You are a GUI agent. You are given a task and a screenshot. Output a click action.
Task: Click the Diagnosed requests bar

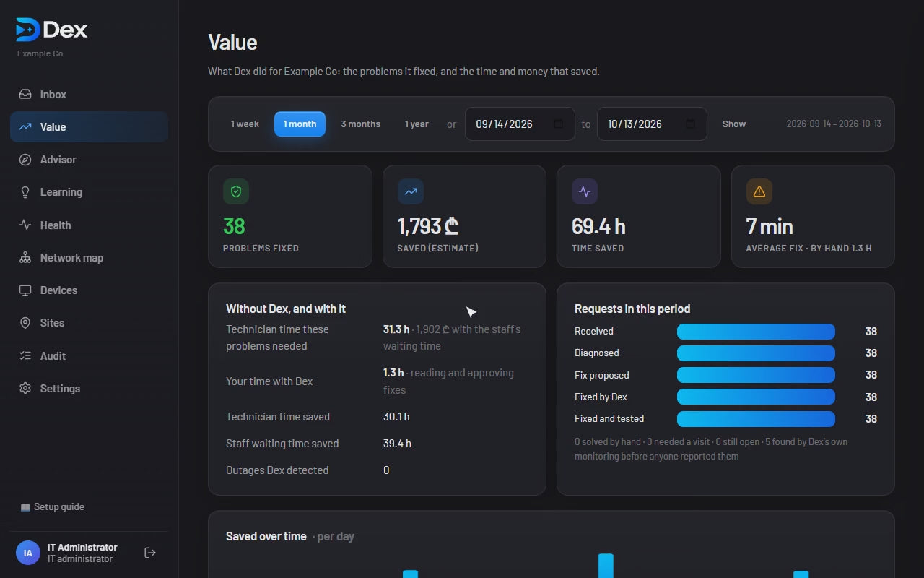tap(756, 353)
